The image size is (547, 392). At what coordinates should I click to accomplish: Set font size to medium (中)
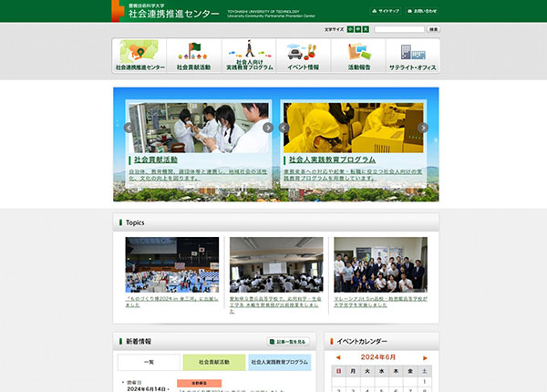point(358,29)
